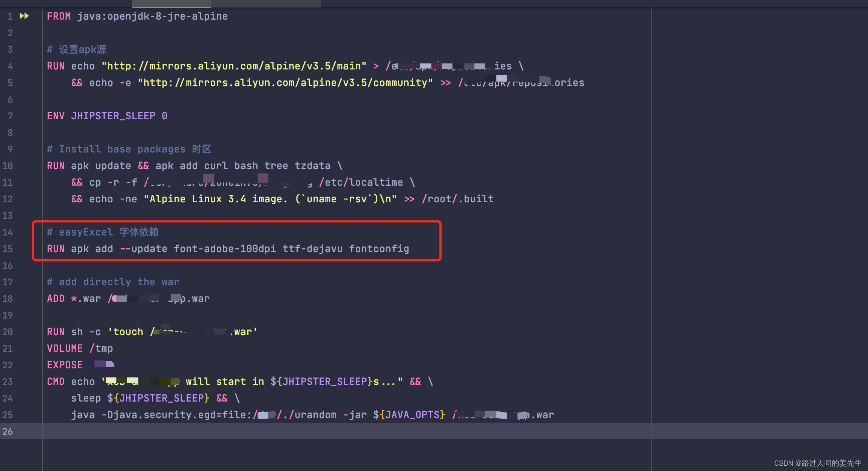Click '-Djava.security.egd=file:' on line 25

176,415
